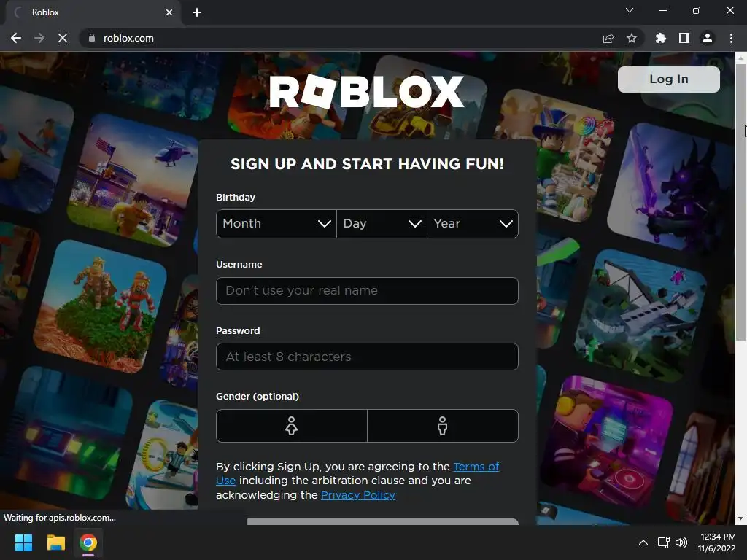Open the Terms of Use link
Viewport: 747px width, 560px height.
[x=476, y=467]
